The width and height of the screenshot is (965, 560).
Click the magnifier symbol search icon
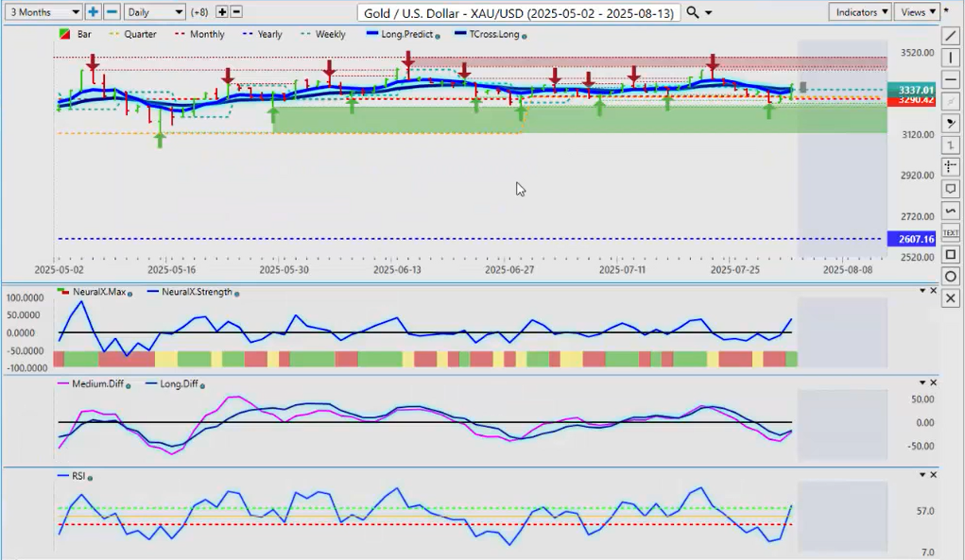click(x=693, y=12)
